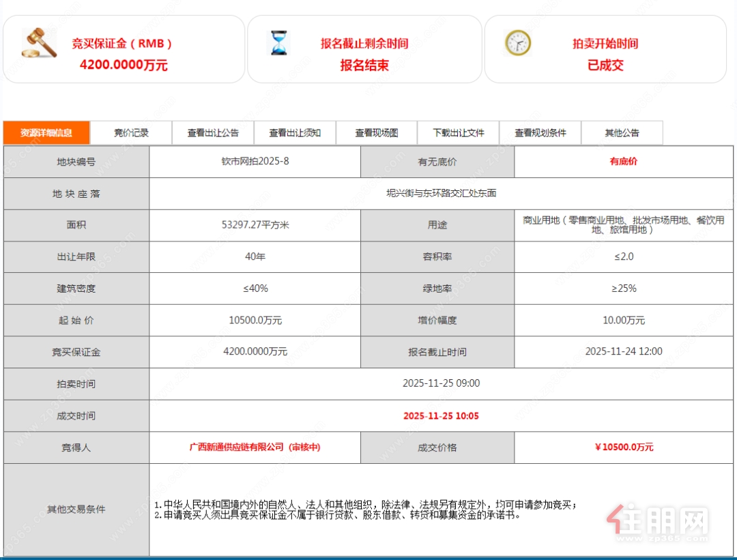Click the parcel number 钦市网拍2025-8
The height and width of the screenshot is (560, 737).
255,162
